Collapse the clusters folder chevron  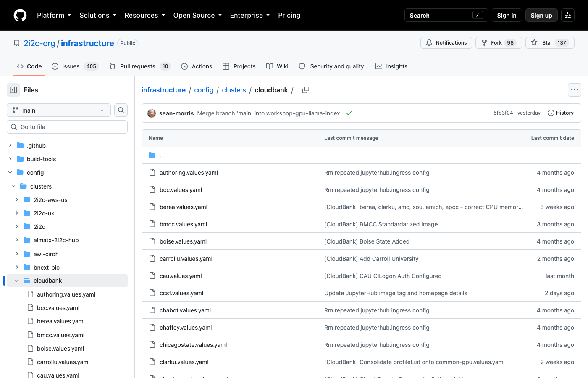click(13, 186)
